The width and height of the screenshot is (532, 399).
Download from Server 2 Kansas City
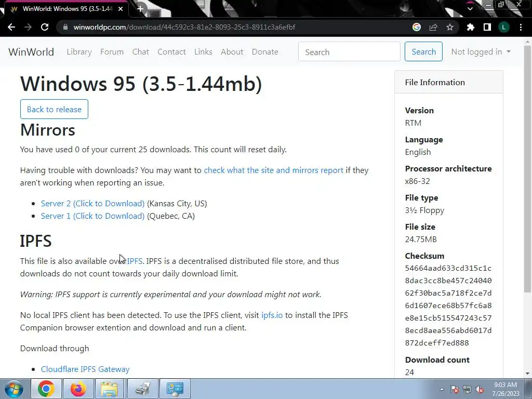coord(92,204)
